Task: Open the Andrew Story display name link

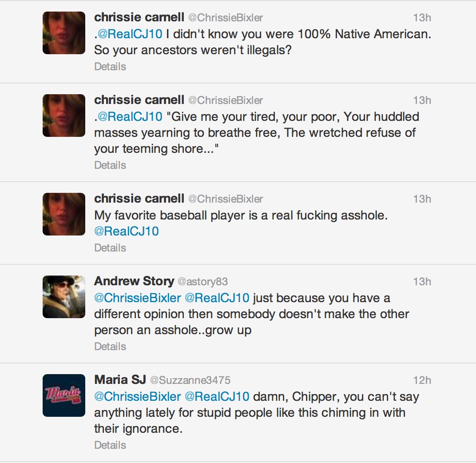Action: tap(134, 281)
